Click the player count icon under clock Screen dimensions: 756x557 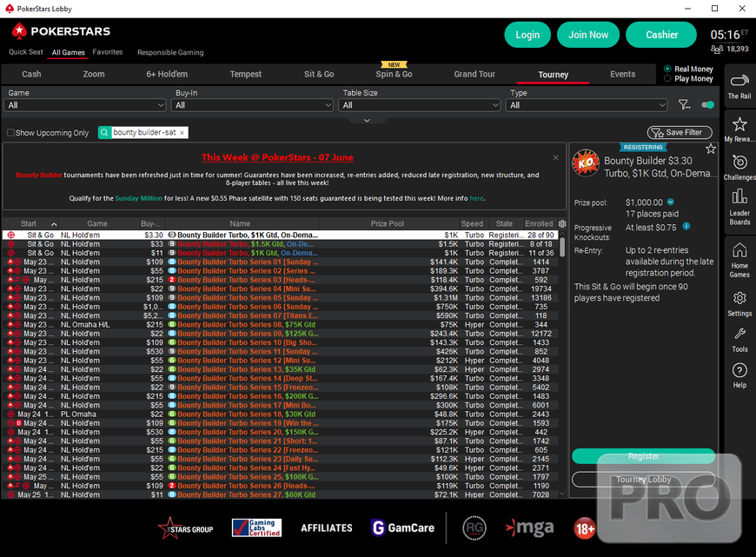tap(717, 50)
